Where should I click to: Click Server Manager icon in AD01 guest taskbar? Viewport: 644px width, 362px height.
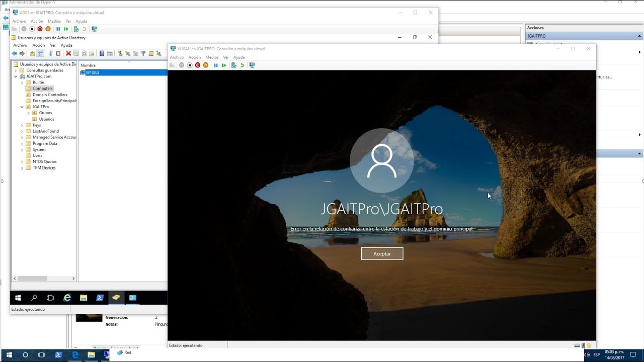point(133,298)
